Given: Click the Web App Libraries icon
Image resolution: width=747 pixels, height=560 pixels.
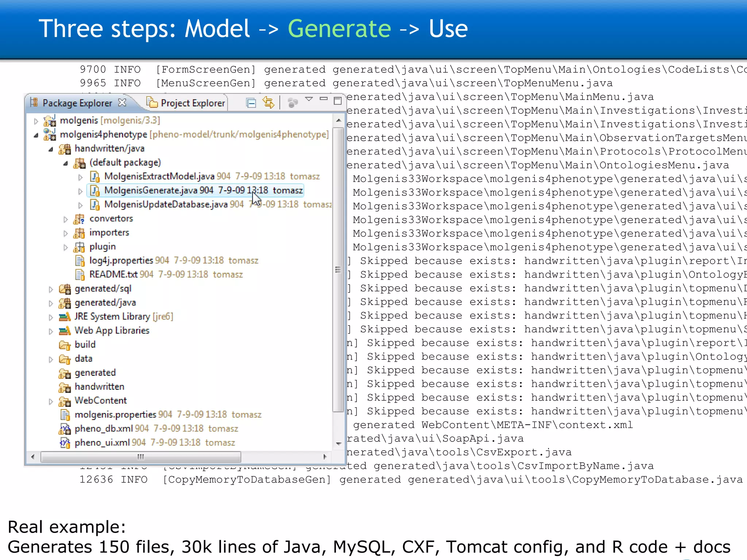Looking at the screenshot, I should click(65, 331).
